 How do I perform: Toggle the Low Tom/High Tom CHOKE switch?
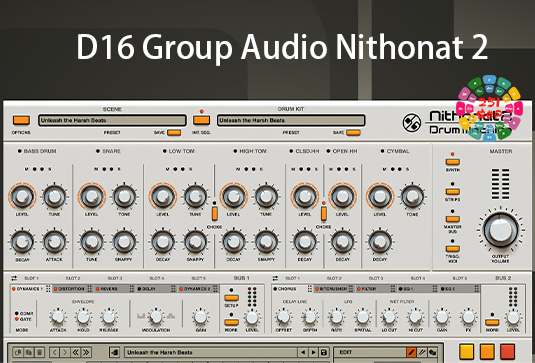click(x=214, y=213)
